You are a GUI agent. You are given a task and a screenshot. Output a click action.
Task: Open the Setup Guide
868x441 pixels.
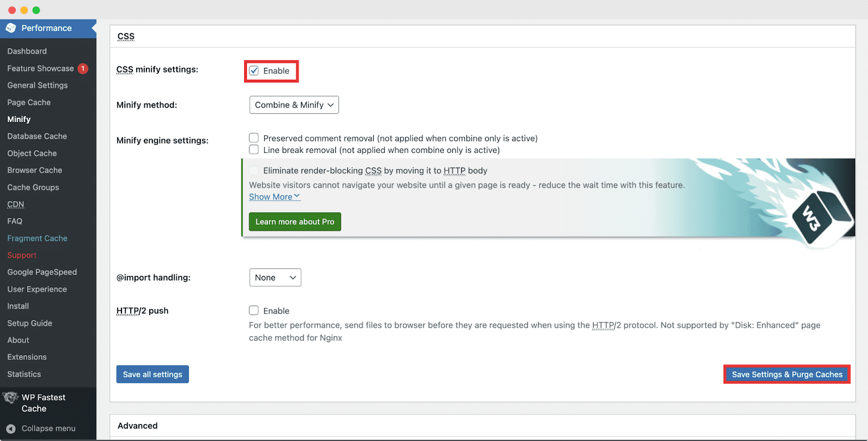(x=30, y=323)
